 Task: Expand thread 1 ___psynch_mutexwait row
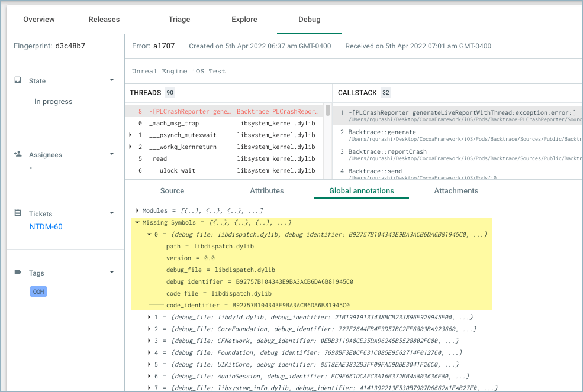130,135
